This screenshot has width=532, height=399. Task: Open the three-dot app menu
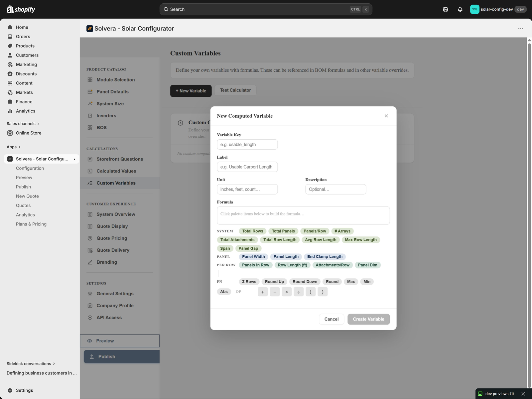(521, 29)
